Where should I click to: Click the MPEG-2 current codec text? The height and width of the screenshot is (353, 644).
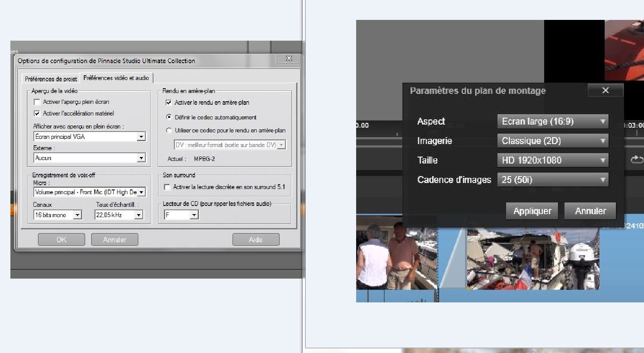click(x=204, y=159)
